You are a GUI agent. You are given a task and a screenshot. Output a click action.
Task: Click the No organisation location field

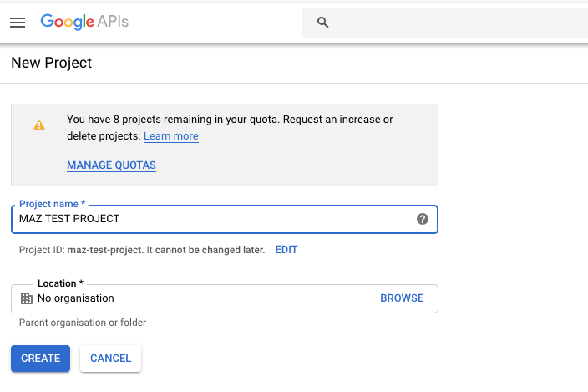pos(224,298)
